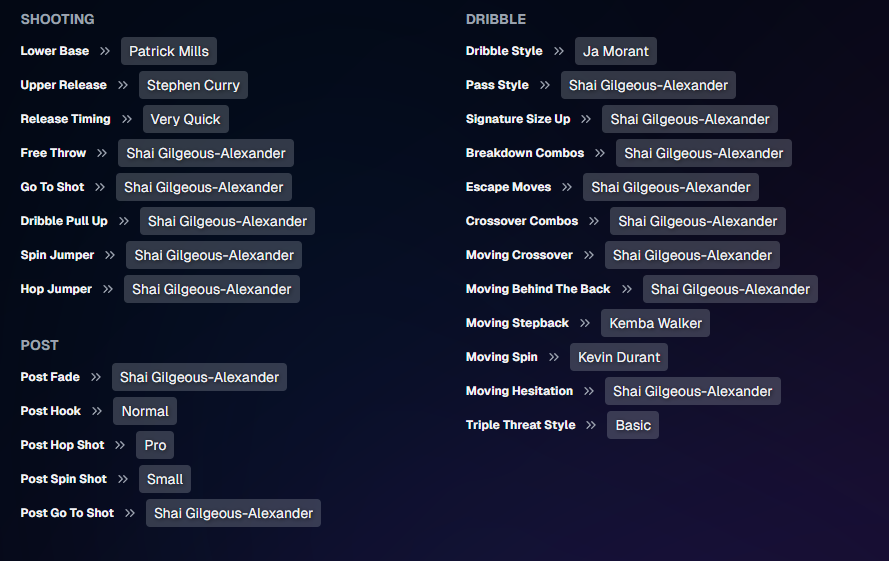Click the double chevron beside Moving Behind The Back
The image size is (889, 561).
coord(626,289)
